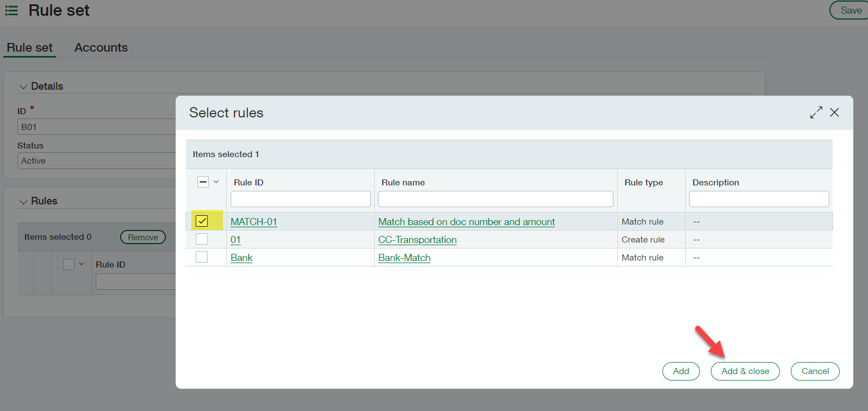Open the selection dropdown arrow beside header checkbox
Screen dimensions: 868x411
click(216, 182)
